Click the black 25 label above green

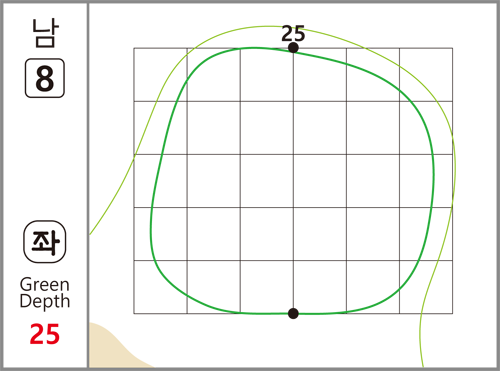pyautogui.click(x=293, y=34)
